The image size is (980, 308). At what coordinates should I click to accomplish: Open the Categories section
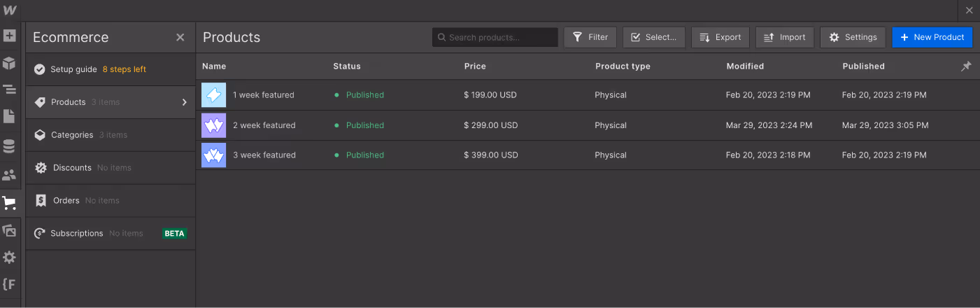click(x=72, y=135)
